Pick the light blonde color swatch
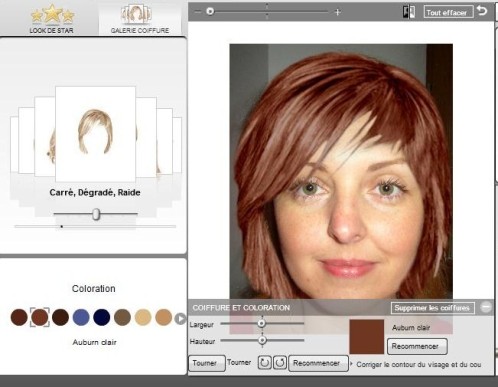 (143, 317)
